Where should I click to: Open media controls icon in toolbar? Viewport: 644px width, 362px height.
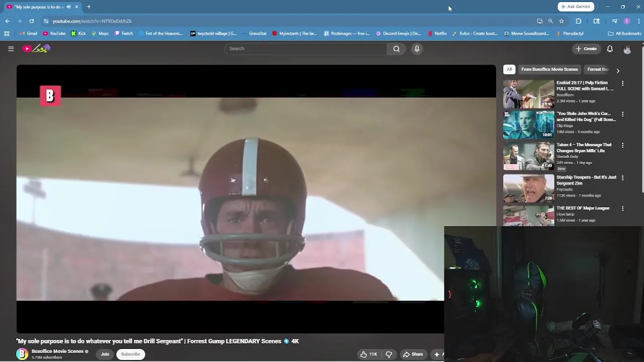point(614,21)
